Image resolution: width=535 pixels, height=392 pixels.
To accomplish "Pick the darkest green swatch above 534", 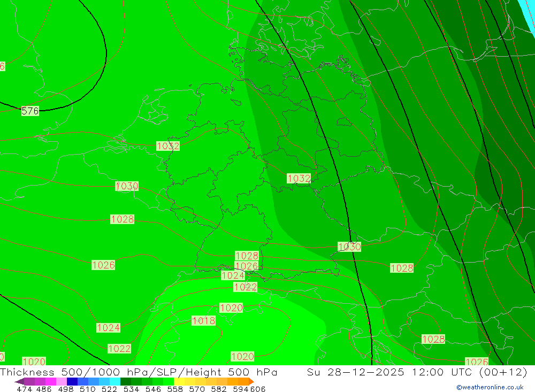I will click(126, 381).
